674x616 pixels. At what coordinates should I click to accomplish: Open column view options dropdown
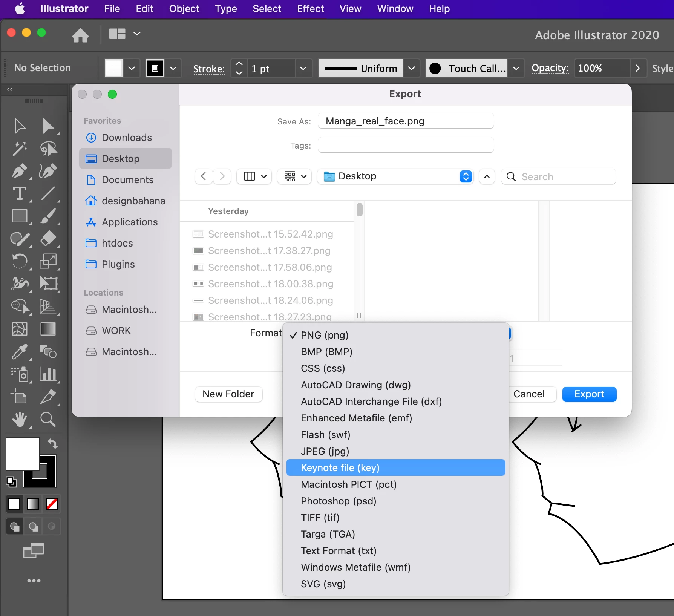(254, 176)
